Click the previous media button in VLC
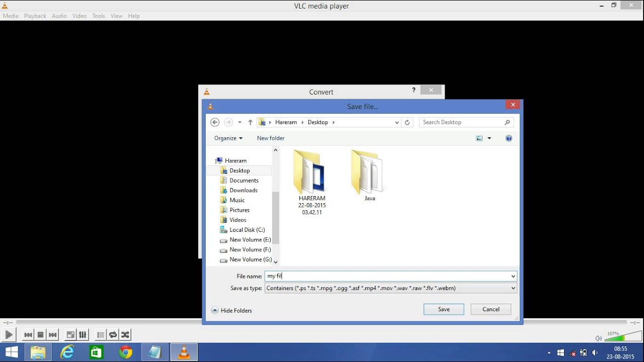Viewport: 644px width, 362px height. [x=28, y=335]
